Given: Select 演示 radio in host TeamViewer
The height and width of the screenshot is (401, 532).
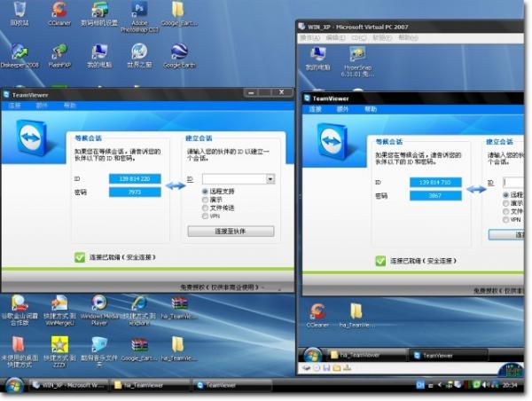Looking at the screenshot, I should (x=206, y=200).
